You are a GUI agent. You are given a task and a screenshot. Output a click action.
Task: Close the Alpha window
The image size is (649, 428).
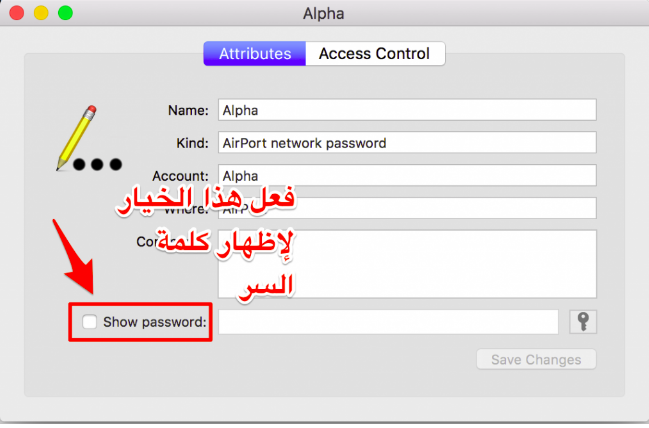tap(17, 14)
